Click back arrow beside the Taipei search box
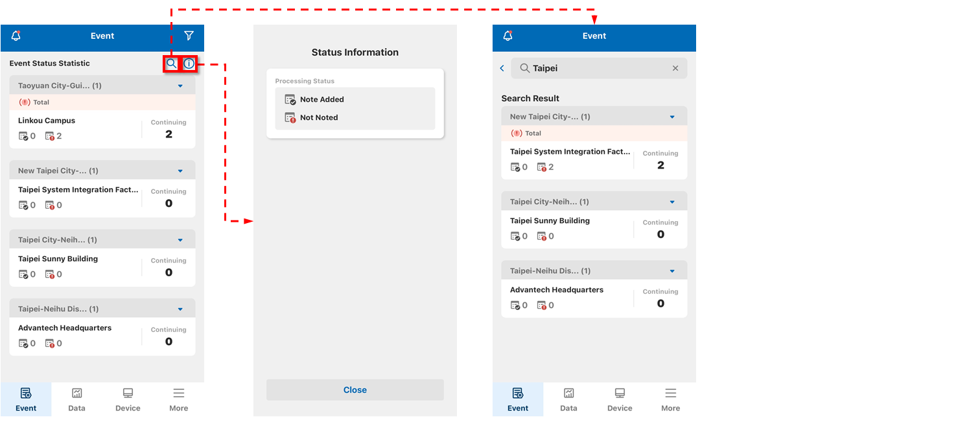 [x=502, y=68]
